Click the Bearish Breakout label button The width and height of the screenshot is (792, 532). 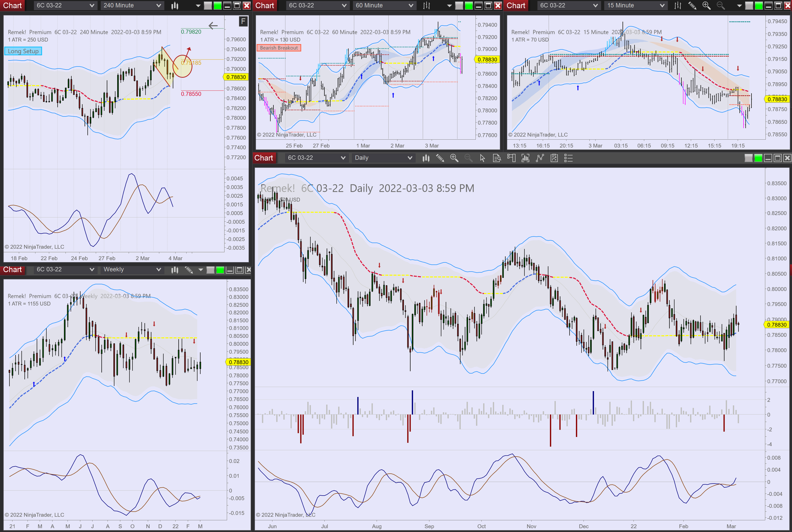[x=278, y=48]
